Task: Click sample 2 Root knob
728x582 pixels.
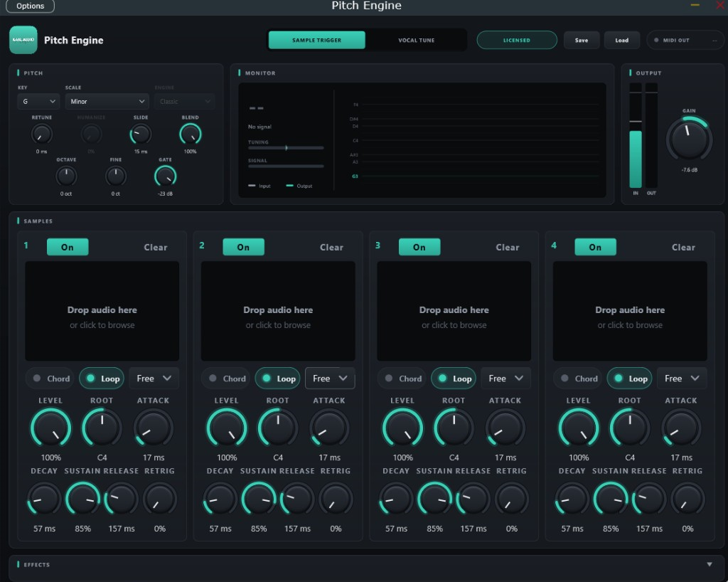Action: pyautogui.click(x=278, y=428)
